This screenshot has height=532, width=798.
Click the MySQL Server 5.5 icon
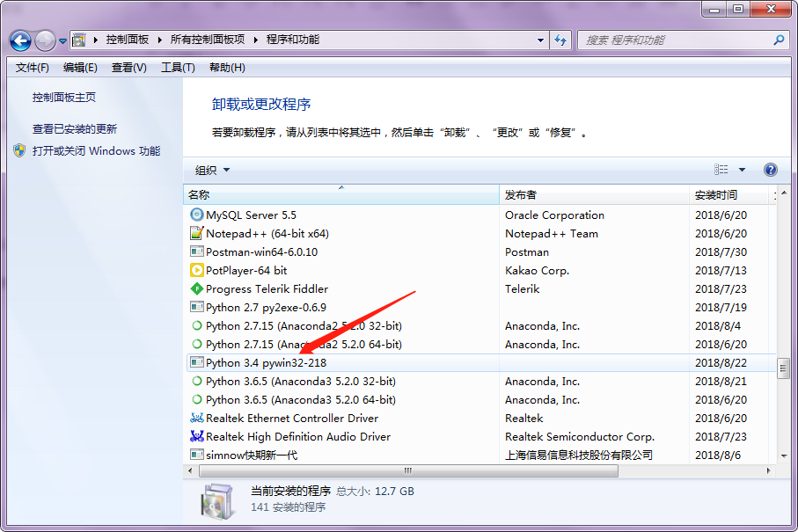[196, 215]
